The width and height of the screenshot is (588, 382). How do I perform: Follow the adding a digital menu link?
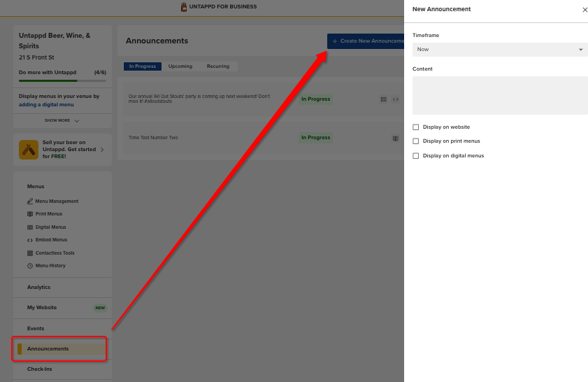(46, 105)
